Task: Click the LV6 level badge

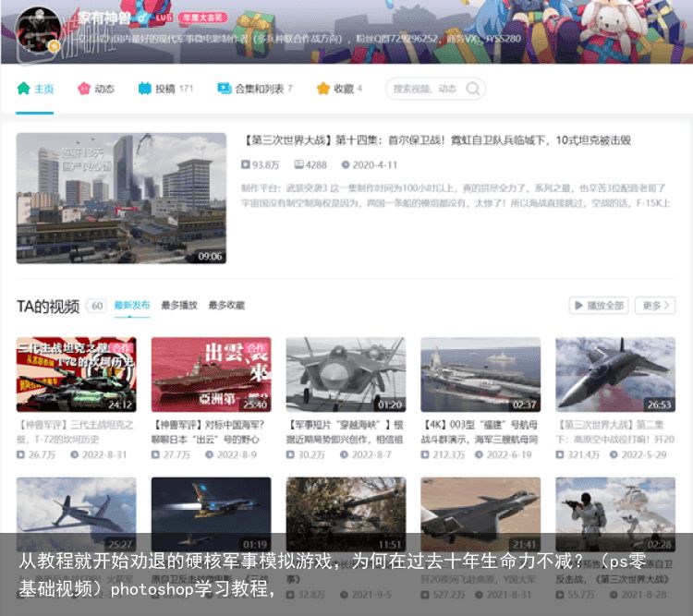Action: (164, 18)
